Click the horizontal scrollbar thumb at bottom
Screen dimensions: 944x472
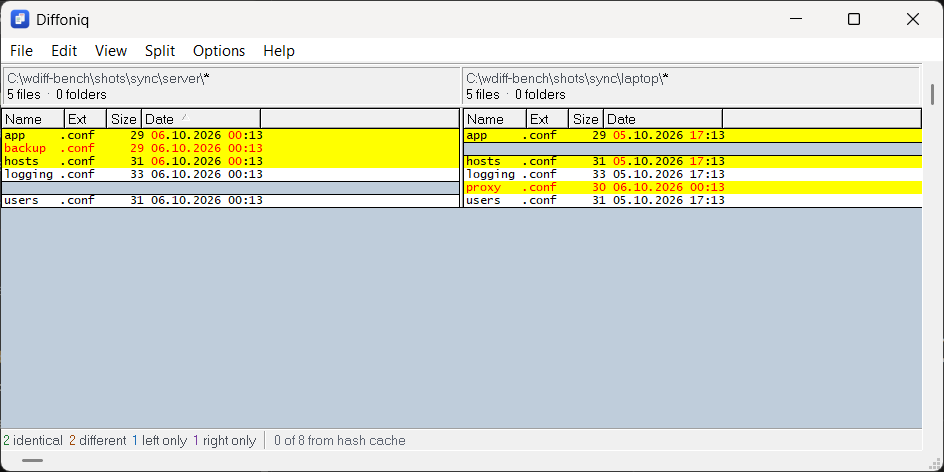click(x=32, y=461)
